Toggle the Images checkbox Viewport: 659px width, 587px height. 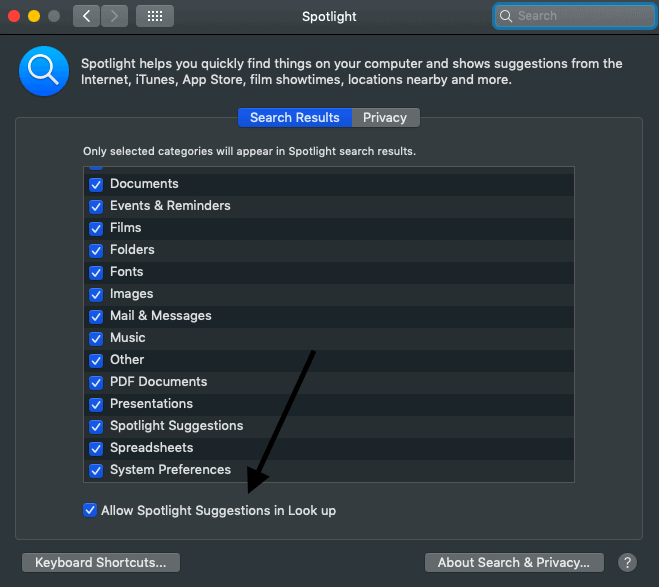click(96, 295)
